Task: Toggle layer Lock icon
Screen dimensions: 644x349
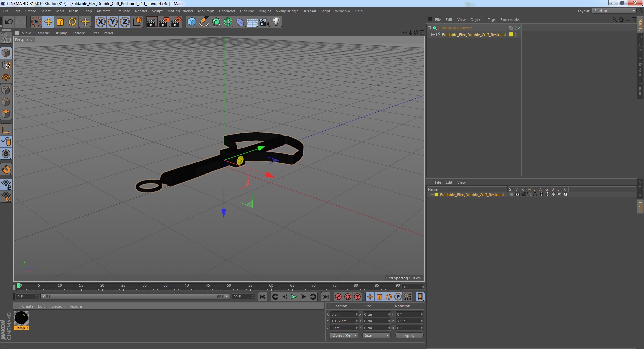Action: click(x=535, y=194)
